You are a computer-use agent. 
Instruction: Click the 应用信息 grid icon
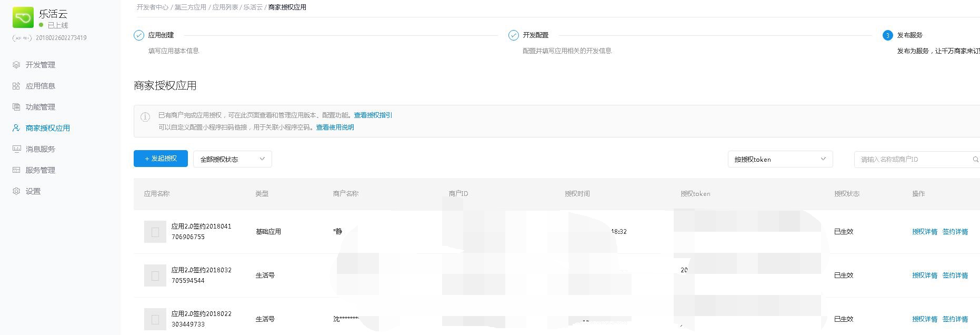point(16,86)
